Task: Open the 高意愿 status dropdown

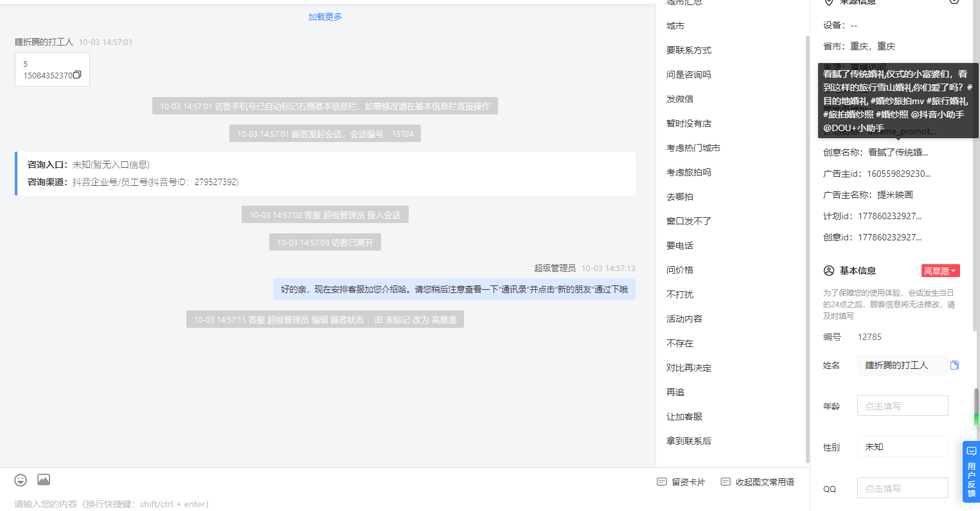Action: 941,271
